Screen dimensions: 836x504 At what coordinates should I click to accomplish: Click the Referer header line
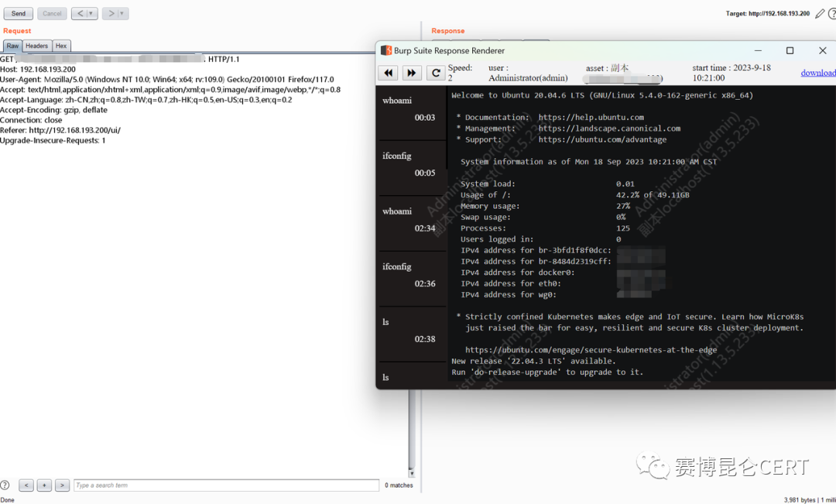[x=60, y=130]
